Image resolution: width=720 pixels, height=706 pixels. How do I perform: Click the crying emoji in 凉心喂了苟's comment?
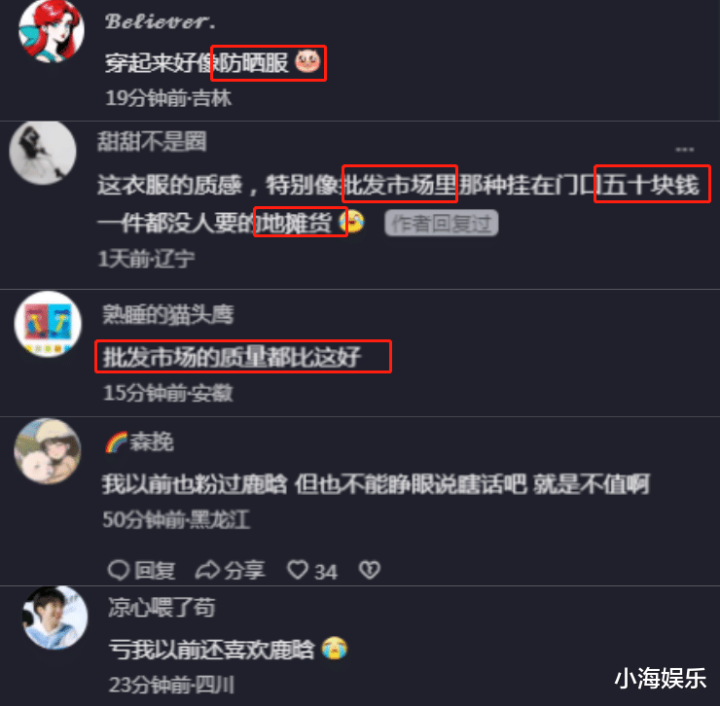click(334, 648)
